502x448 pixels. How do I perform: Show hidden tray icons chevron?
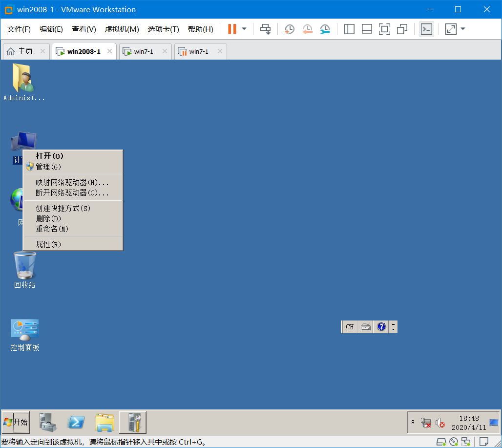413,422
